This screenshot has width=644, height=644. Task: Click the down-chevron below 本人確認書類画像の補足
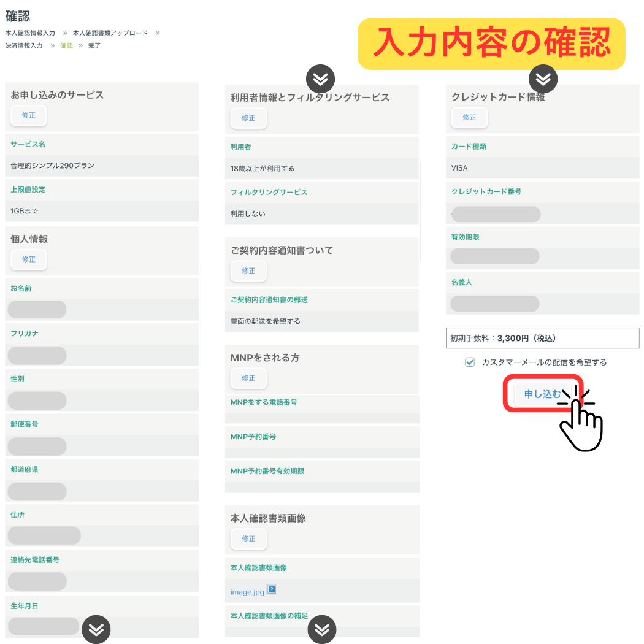click(x=321, y=629)
